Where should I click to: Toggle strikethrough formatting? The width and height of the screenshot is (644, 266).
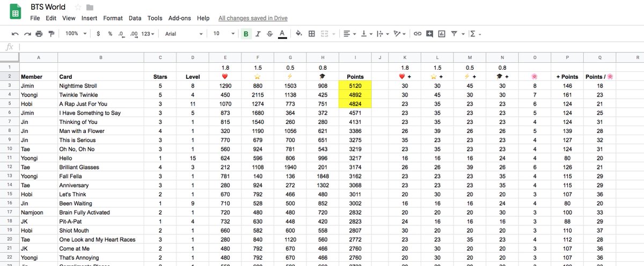[x=270, y=34]
